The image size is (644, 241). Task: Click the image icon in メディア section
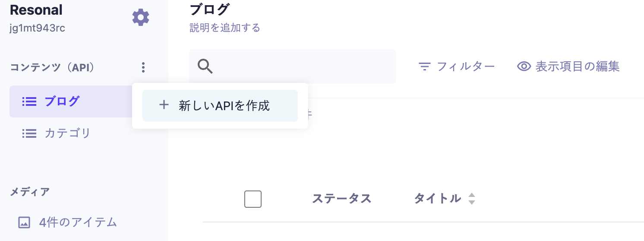coord(24,222)
